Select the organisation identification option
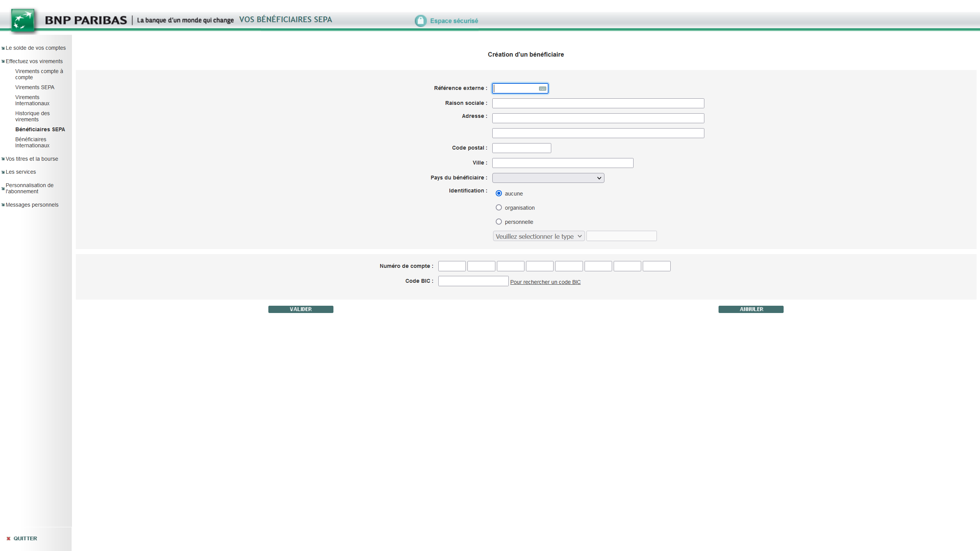 pos(498,207)
